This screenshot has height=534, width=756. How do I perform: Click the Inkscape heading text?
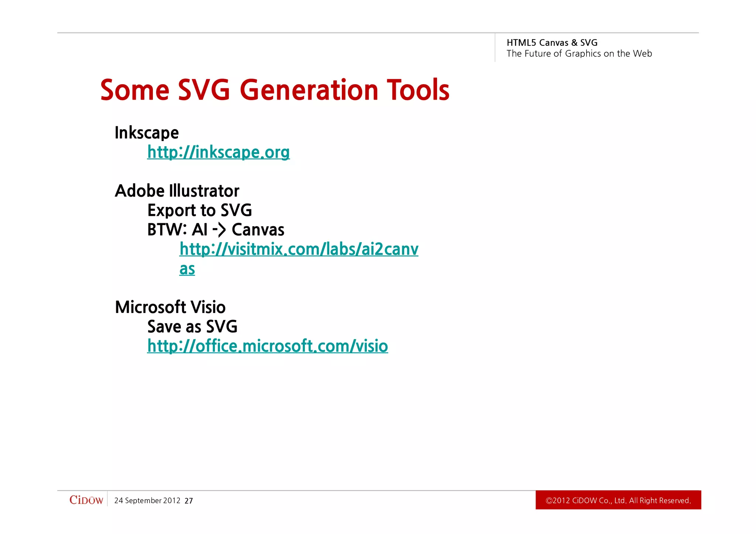coord(147,133)
